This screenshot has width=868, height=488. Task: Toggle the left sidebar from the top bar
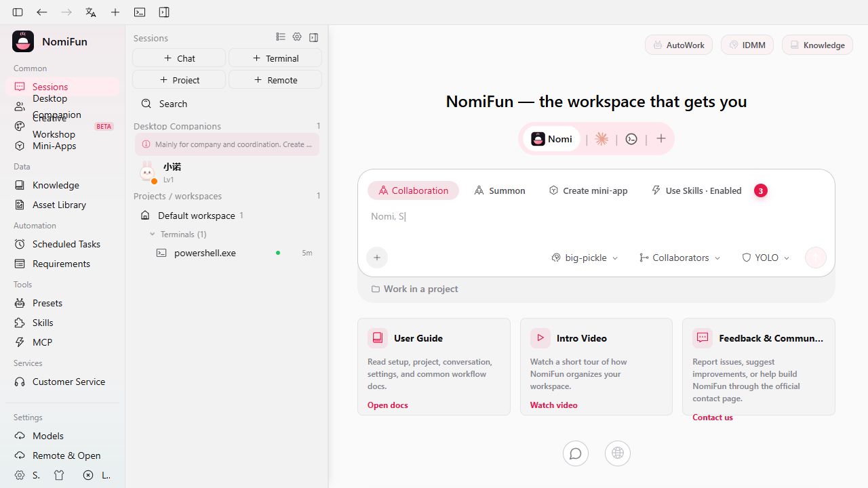[18, 12]
